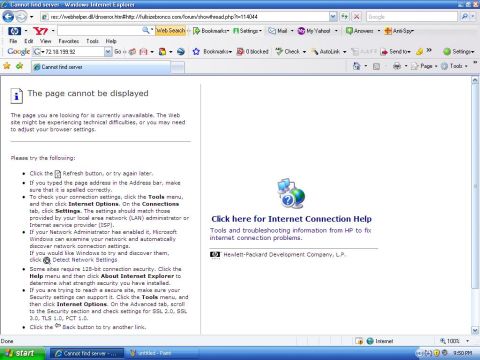This screenshot has width=480, height=360.
Task: Open the Tools menu in menu bar
Action: coord(92,41)
